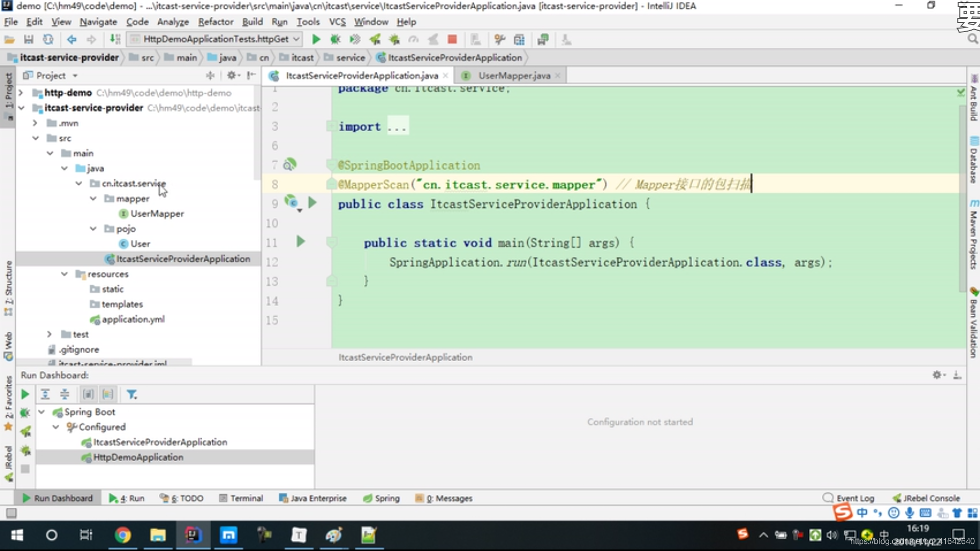Click the run gutter arrow on line 11

pyautogui.click(x=301, y=241)
